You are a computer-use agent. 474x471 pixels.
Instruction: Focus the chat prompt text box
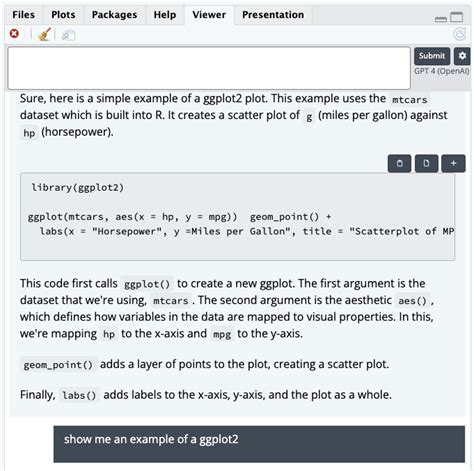[x=209, y=68]
